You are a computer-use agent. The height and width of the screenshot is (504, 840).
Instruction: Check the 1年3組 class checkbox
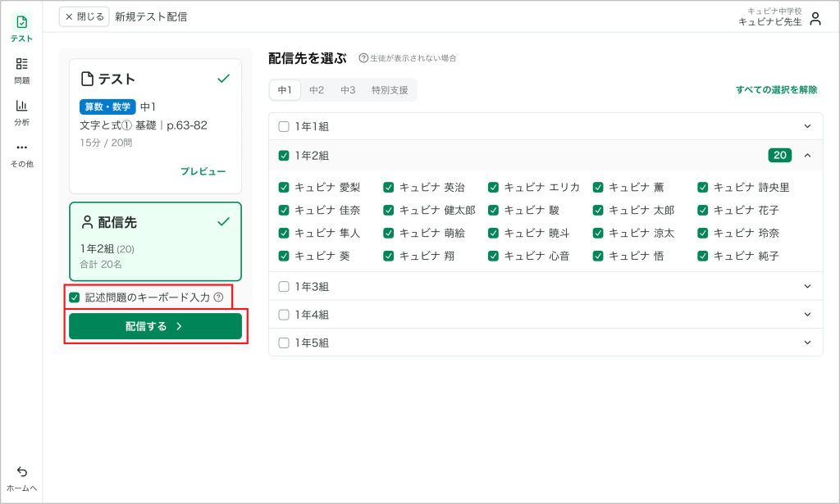(284, 287)
